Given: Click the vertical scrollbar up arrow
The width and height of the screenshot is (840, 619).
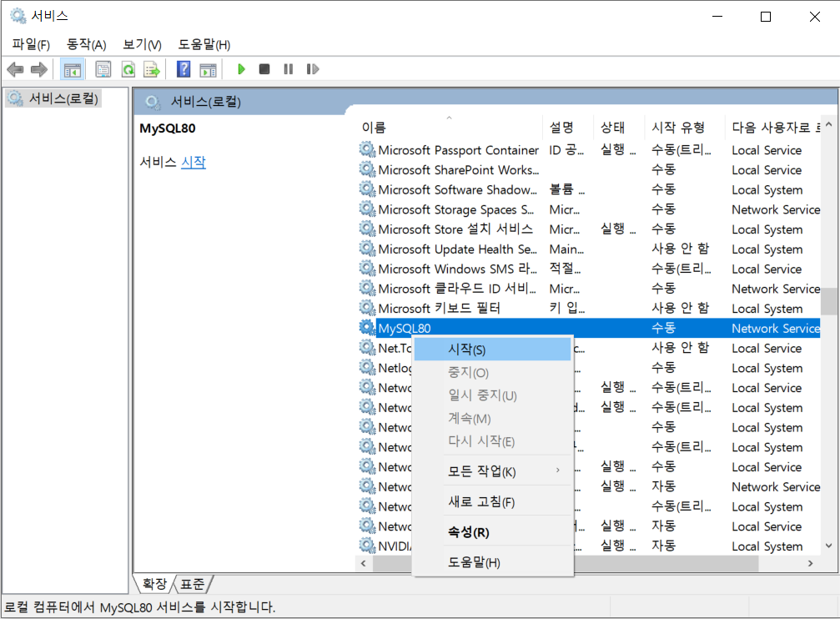Looking at the screenshot, I should pos(829,124).
